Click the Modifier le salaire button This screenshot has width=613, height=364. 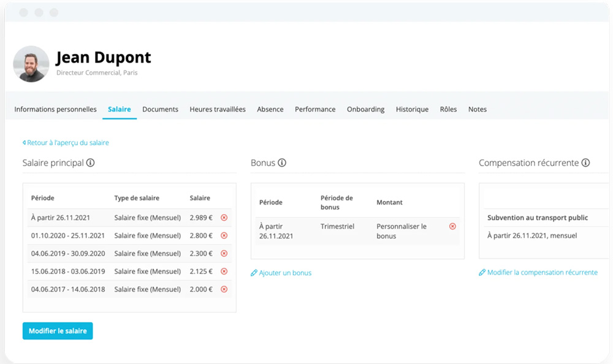pos(58,331)
